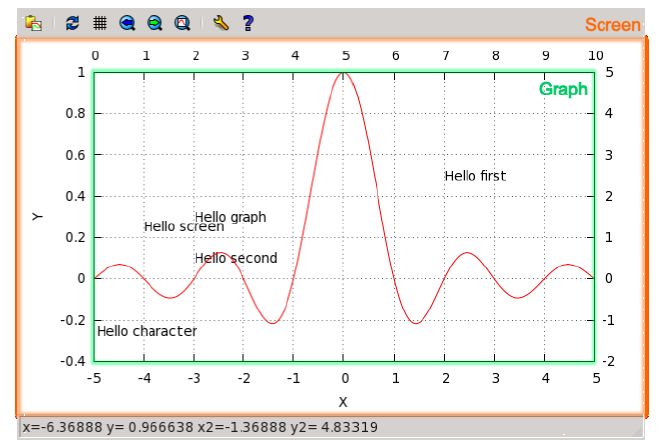Click the 'Hello first' text label
661x448 pixels.
pyautogui.click(x=475, y=176)
